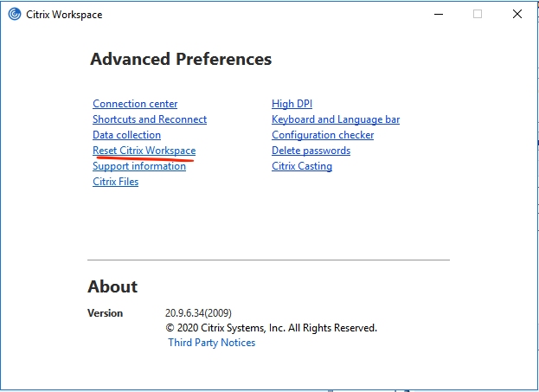
Task: Launch the Configuration checker
Action: coord(323,135)
